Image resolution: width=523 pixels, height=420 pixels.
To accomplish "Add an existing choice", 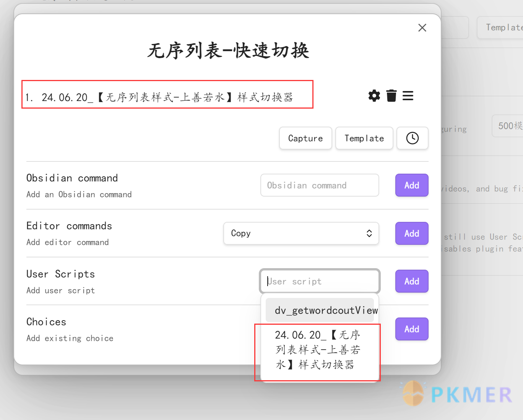I will [x=411, y=329].
